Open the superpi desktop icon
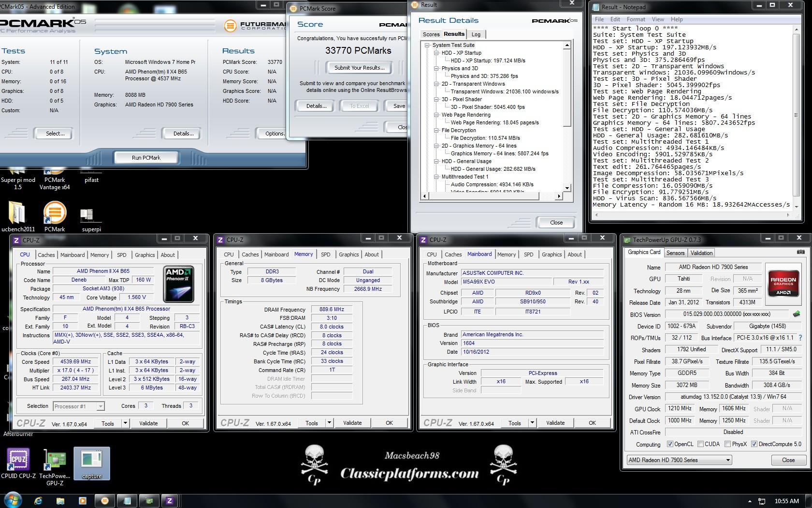Image resolution: width=812 pixels, height=508 pixels. 91,220
